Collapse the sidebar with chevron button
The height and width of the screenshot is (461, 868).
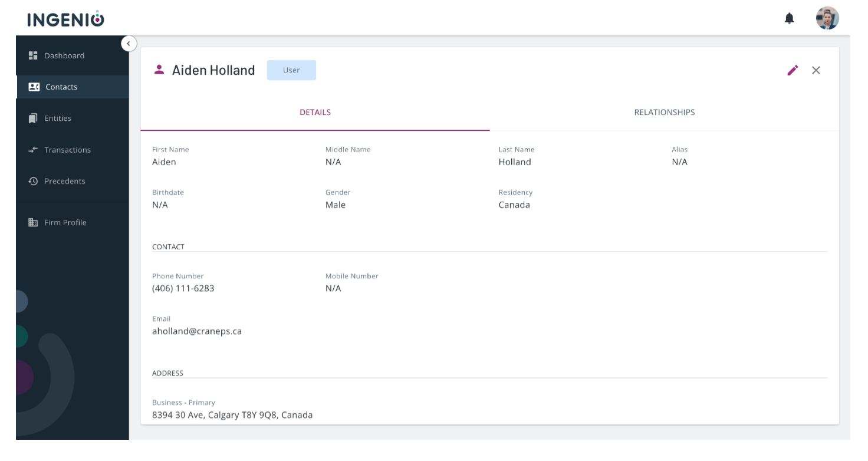pos(129,44)
